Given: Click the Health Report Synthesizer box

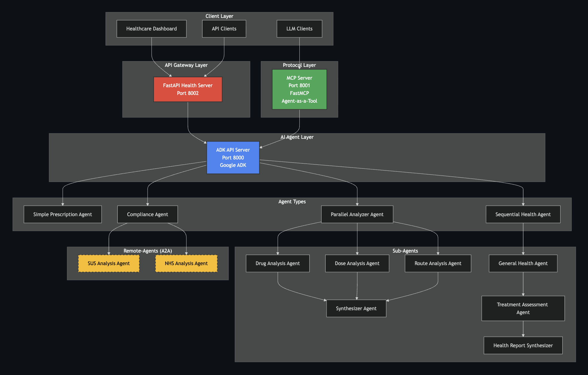Looking at the screenshot, I should point(523,345).
